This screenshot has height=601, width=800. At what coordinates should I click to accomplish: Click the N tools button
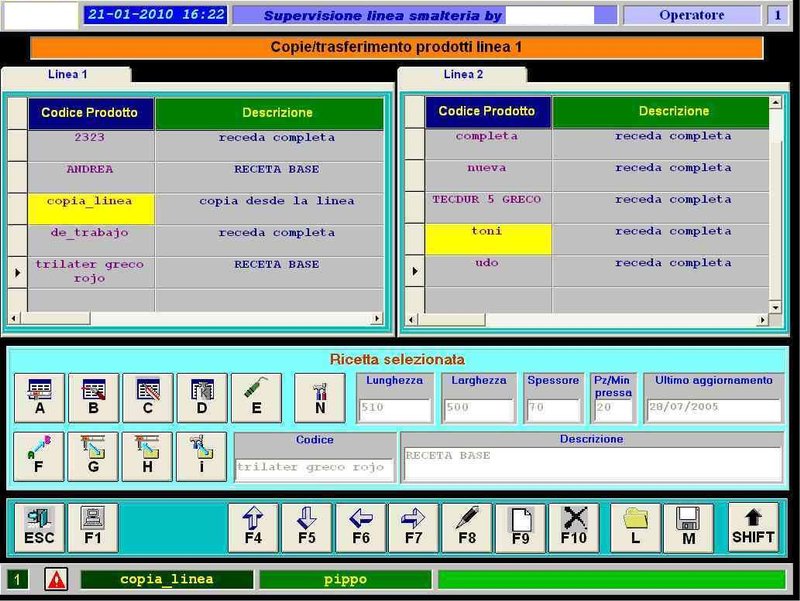[x=320, y=398]
